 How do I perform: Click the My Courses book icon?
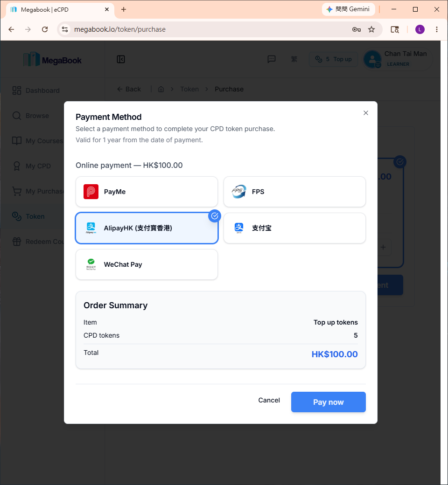pyautogui.click(x=17, y=141)
